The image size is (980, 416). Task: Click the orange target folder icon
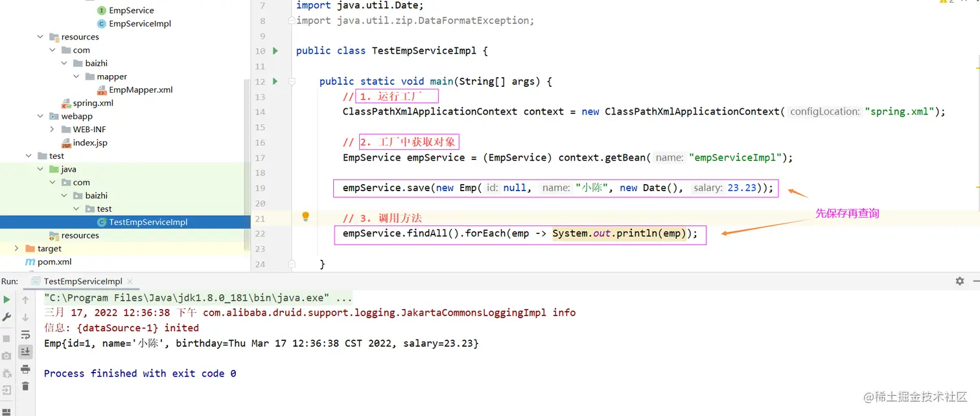(30, 248)
